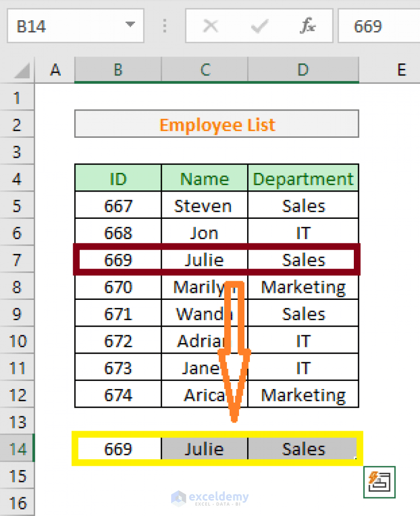Select the fx symbol beside the formula bar
The width and height of the screenshot is (420, 516).
pyautogui.click(x=307, y=26)
